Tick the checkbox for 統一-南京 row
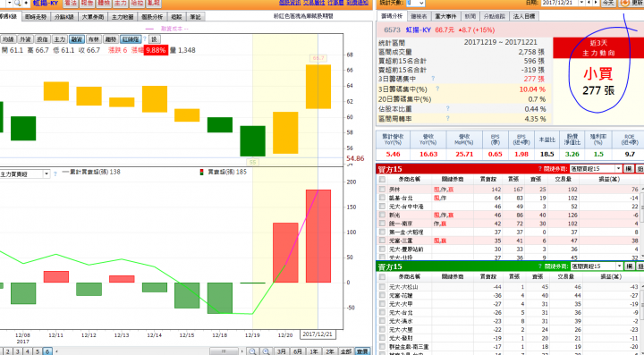Image resolution: width=644 pixels, height=355 pixels. 382,224
